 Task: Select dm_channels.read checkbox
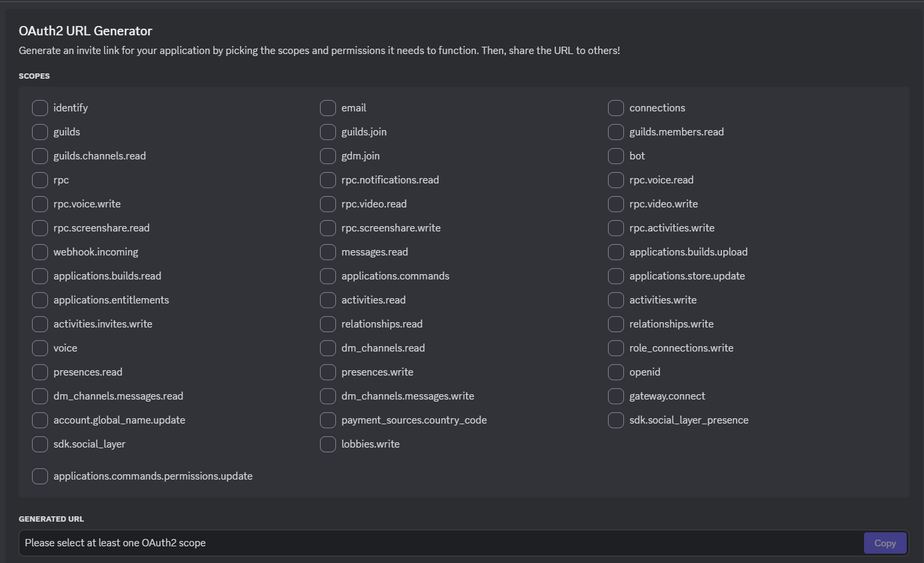point(328,348)
